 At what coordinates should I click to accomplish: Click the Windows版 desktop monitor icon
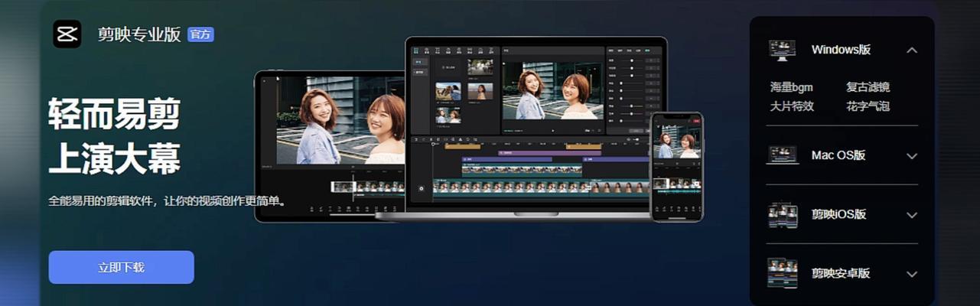[782, 50]
